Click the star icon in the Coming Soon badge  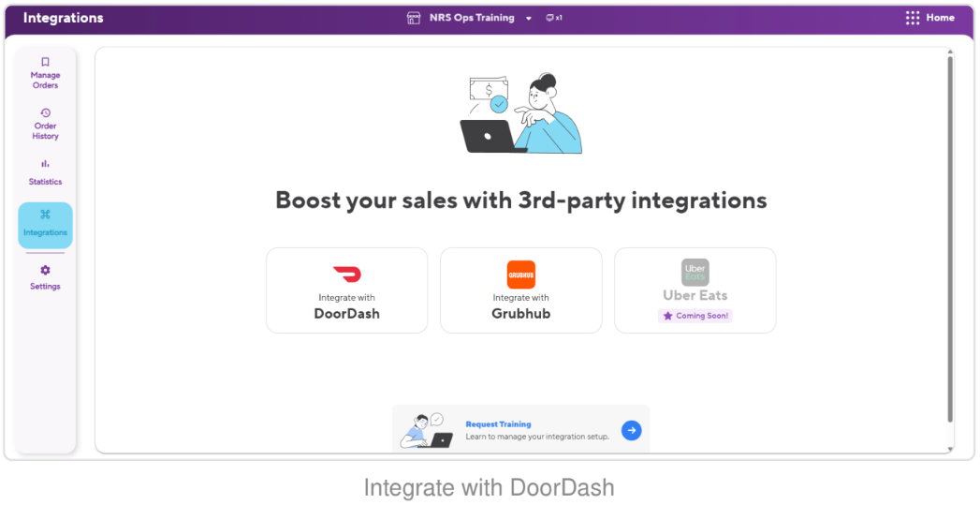[x=667, y=316]
